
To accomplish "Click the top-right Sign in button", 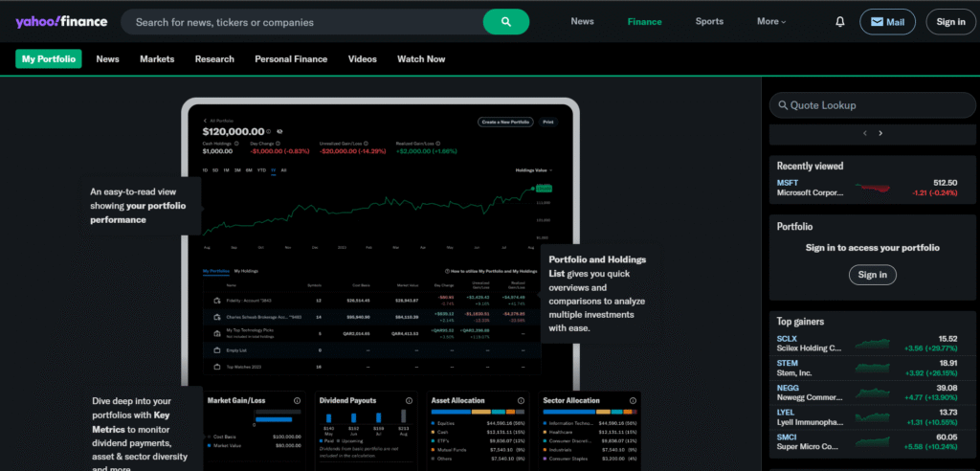I will tap(950, 22).
